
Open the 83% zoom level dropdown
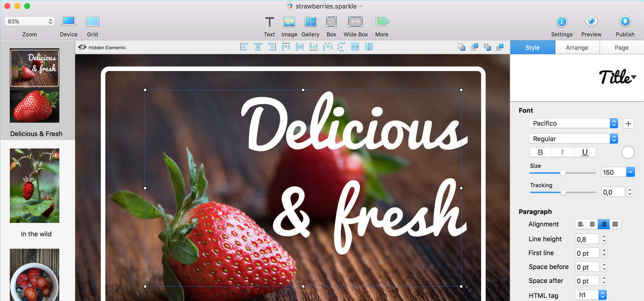tap(29, 21)
